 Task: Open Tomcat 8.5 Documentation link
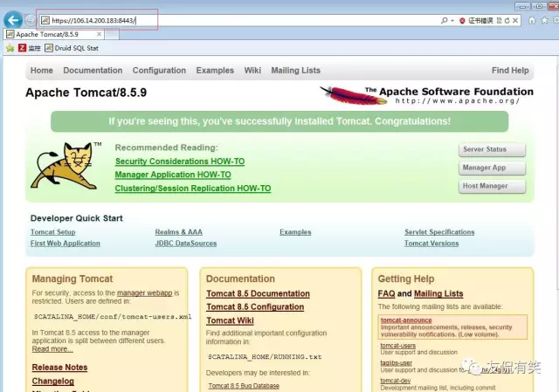click(259, 293)
